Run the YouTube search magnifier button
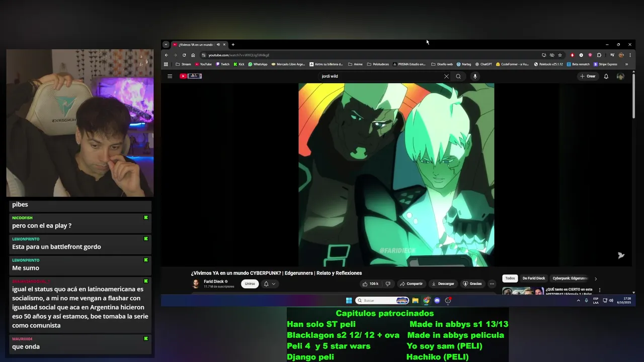Viewport: 644px width, 362px height. pyautogui.click(x=458, y=76)
